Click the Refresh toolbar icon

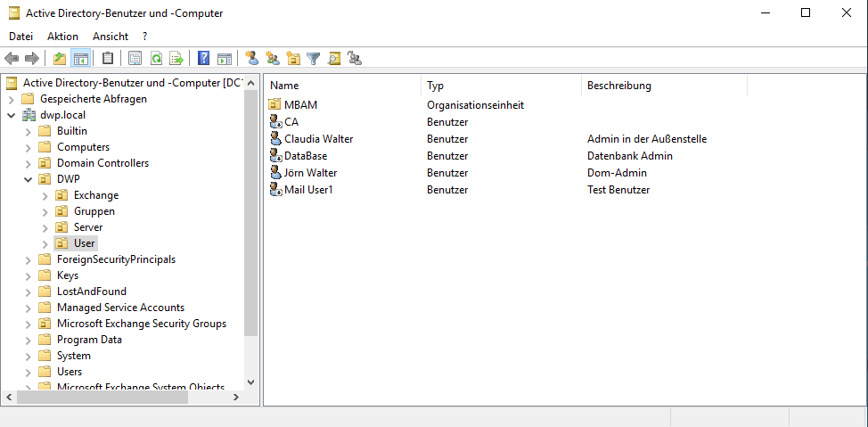pyautogui.click(x=156, y=59)
